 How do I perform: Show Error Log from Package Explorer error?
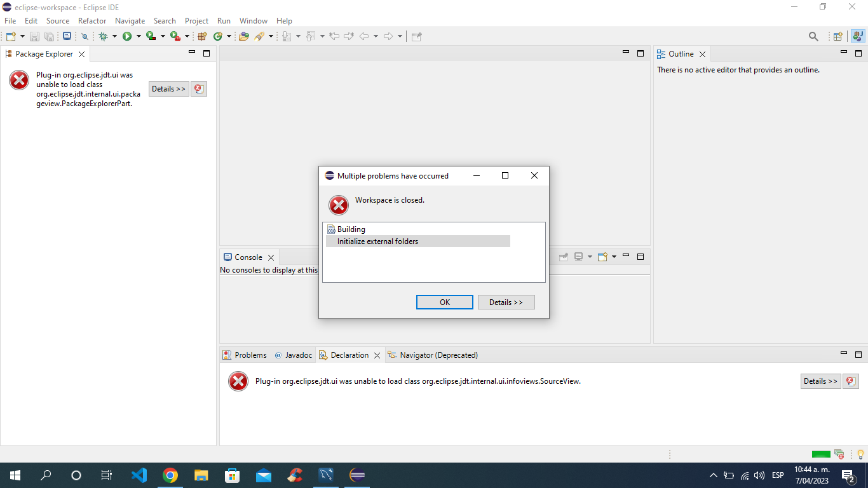(x=199, y=89)
